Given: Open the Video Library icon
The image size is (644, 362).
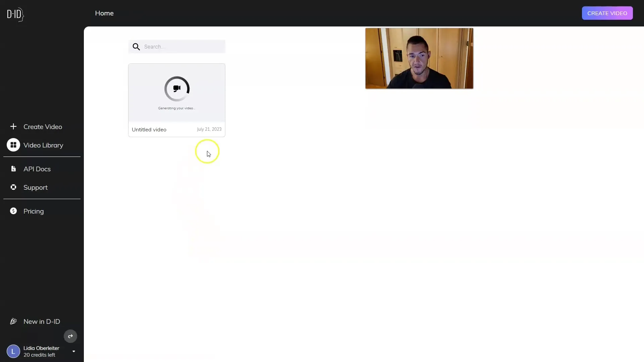Looking at the screenshot, I should click(x=13, y=145).
